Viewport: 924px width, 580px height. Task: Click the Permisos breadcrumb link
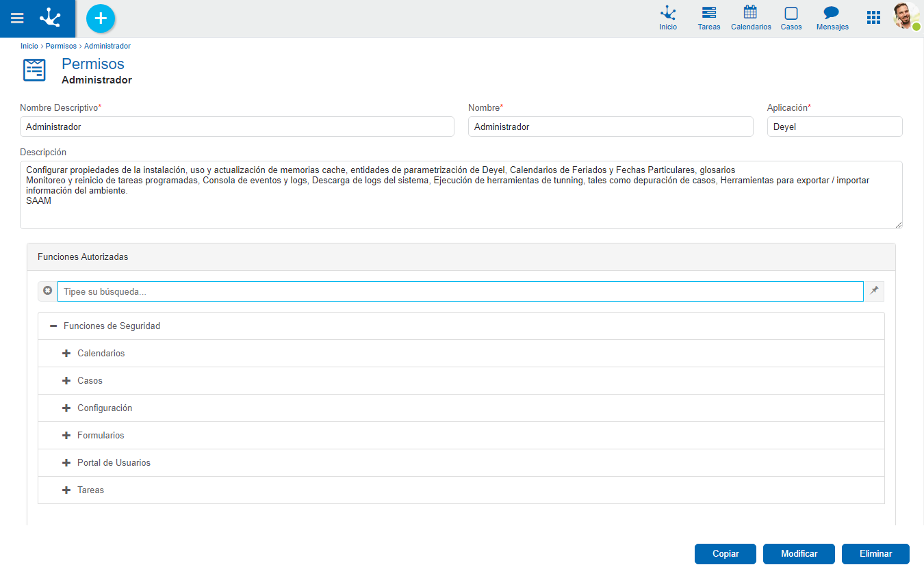coord(61,46)
